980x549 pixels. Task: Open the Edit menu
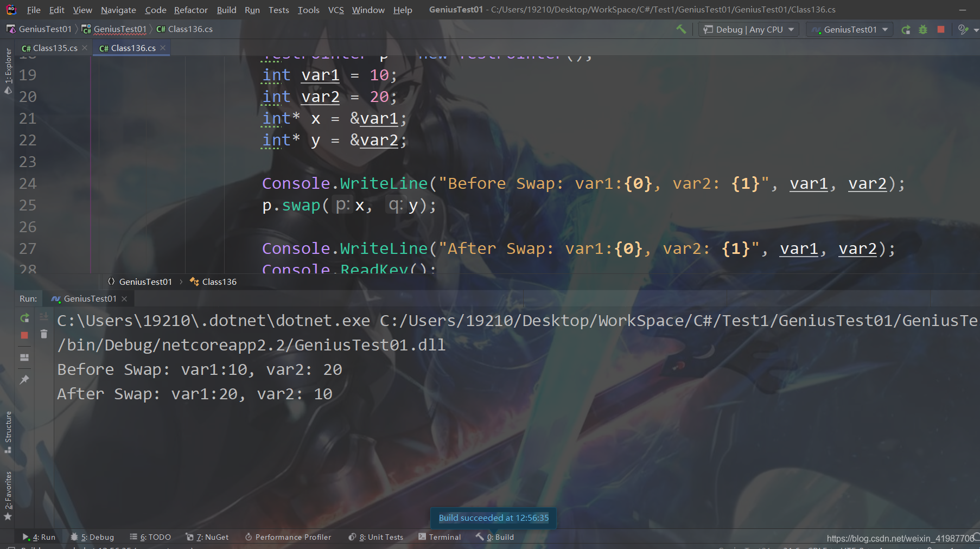[x=56, y=10]
